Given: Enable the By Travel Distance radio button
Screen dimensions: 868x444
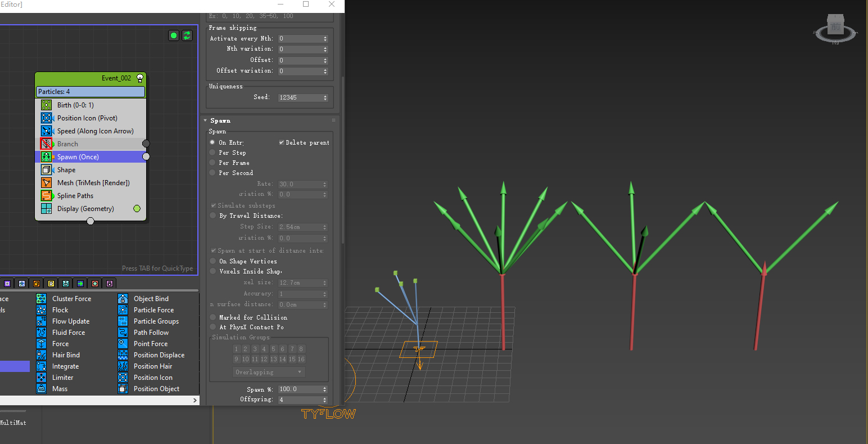Looking at the screenshot, I should [213, 216].
